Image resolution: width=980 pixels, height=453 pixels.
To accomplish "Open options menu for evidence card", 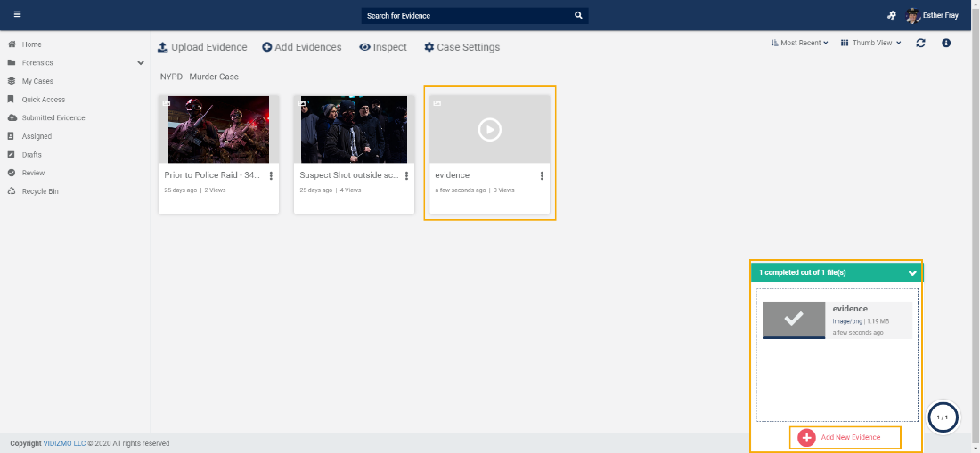I will tap(542, 176).
